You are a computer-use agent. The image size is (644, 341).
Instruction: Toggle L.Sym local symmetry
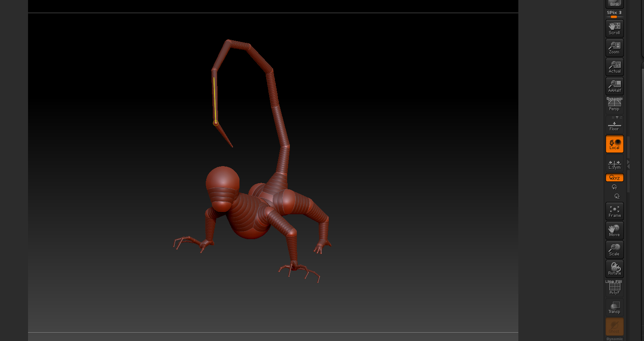pos(614,164)
